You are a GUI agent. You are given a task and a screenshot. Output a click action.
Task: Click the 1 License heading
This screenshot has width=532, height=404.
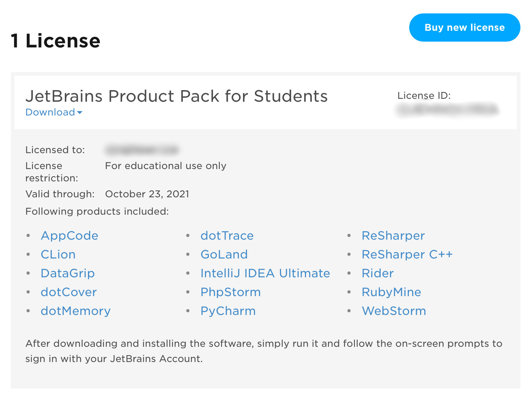(x=55, y=41)
